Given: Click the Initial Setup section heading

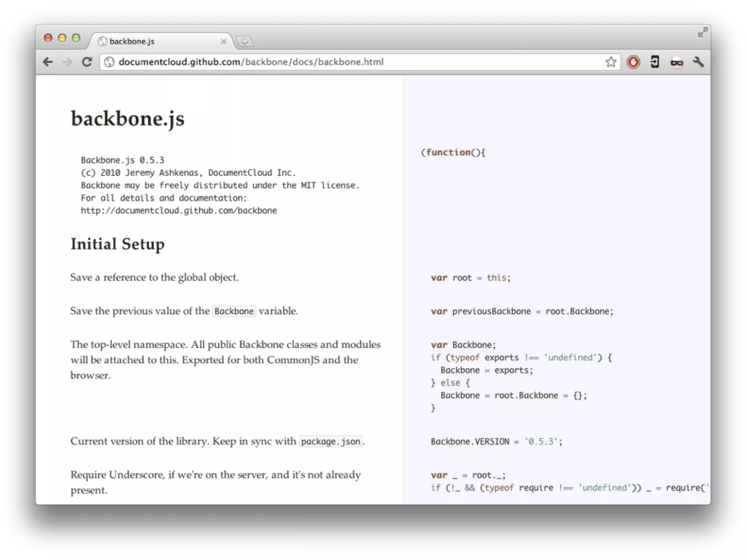Looking at the screenshot, I should (x=117, y=244).
